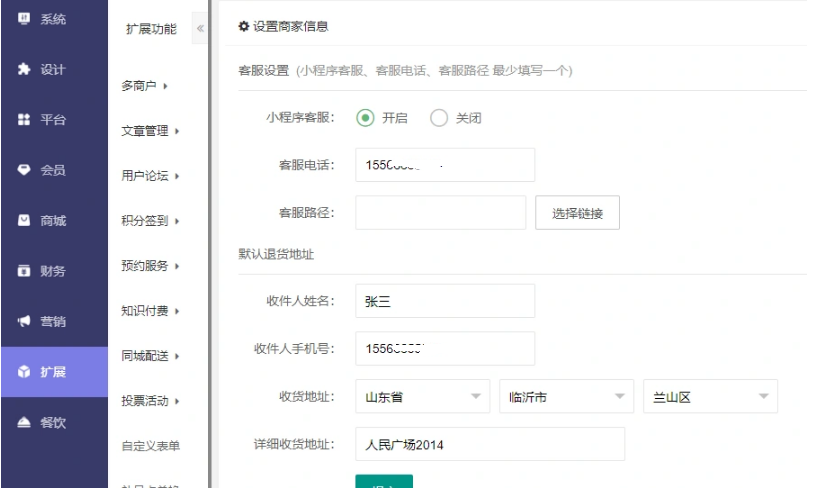
Task: Open the 自定义表单 menu link
Action: coord(150,446)
